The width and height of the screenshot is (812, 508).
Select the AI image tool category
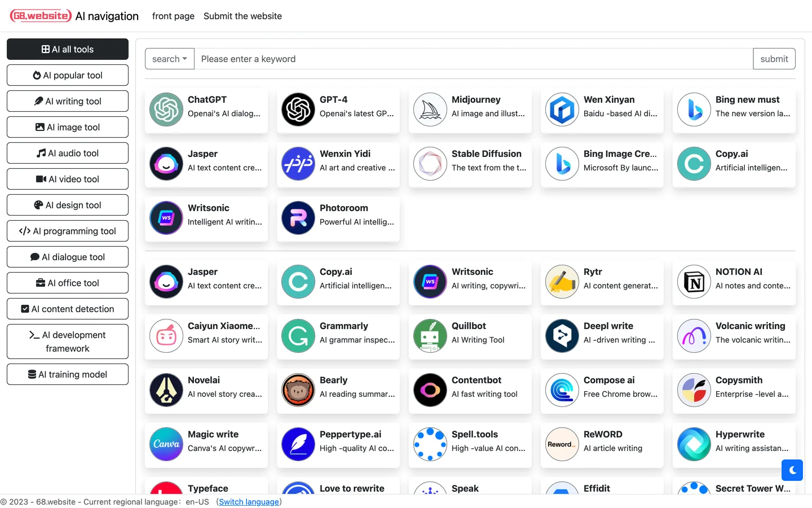[x=68, y=127]
